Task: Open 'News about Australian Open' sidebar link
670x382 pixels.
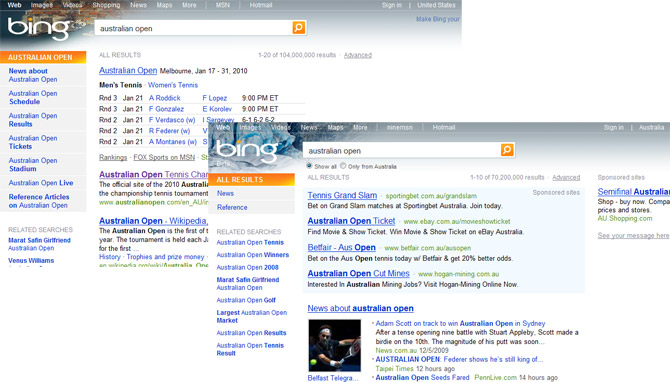Action: click(x=33, y=75)
